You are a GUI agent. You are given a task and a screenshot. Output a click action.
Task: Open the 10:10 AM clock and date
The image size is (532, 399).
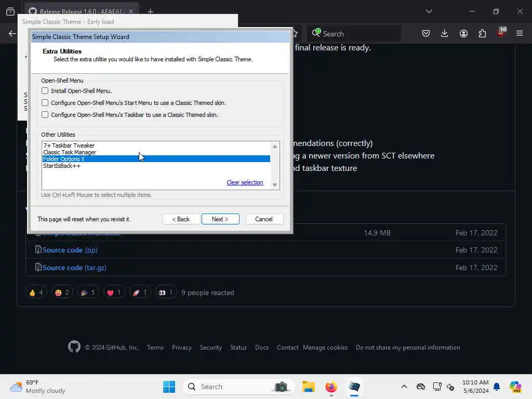[x=476, y=387]
